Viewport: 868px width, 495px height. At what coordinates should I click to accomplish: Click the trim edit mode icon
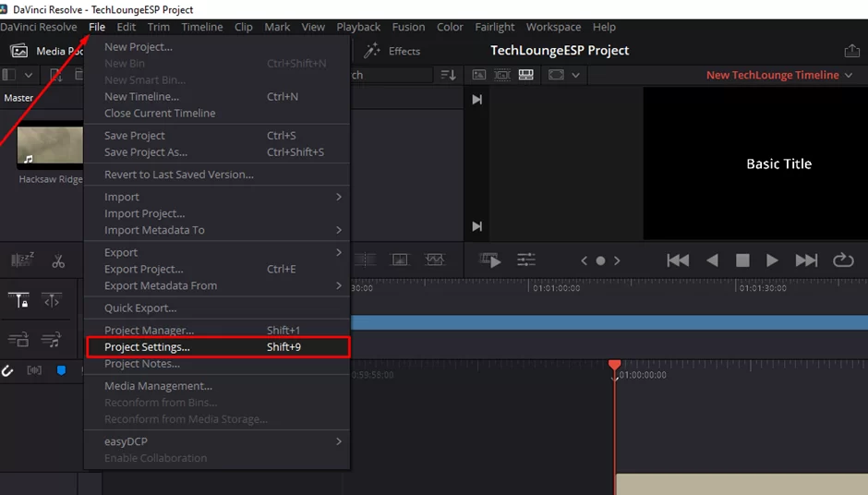pyautogui.click(x=52, y=301)
